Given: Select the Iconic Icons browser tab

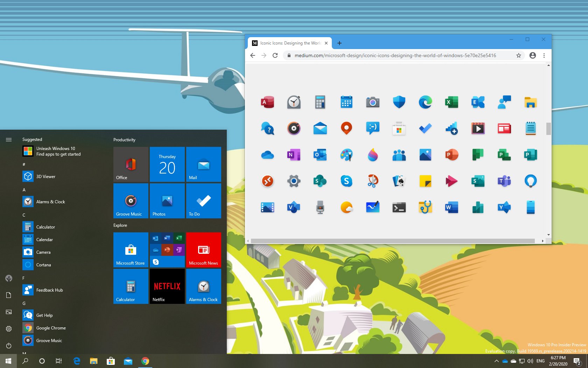Looking at the screenshot, I should tap(290, 43).
